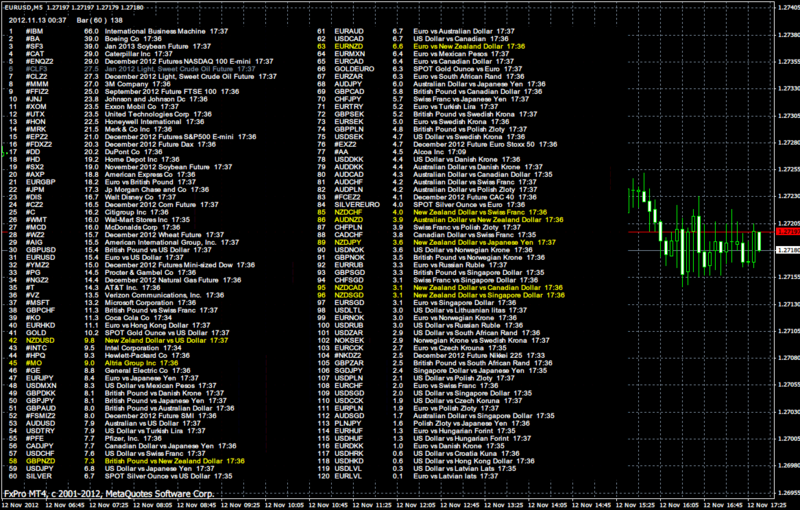Click yellow 'New Zealand Dollar vs Singapore Dollar'

click(478, 295)
